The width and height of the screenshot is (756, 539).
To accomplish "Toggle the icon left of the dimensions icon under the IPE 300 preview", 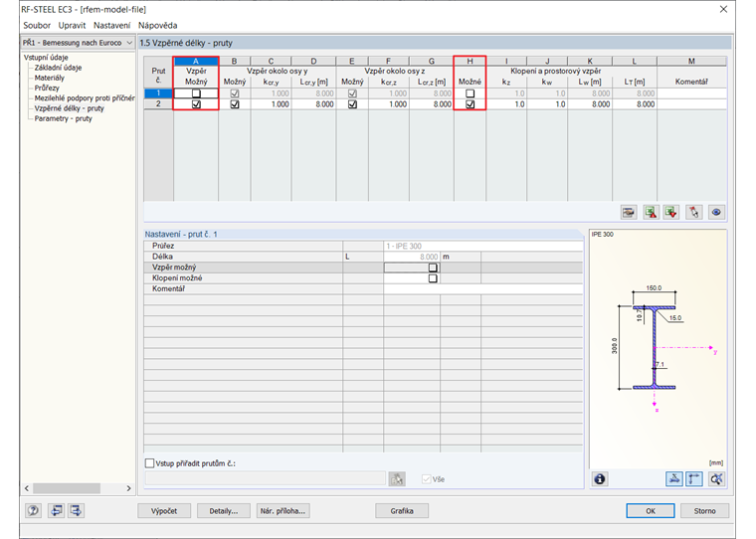I will click(674, 478).
